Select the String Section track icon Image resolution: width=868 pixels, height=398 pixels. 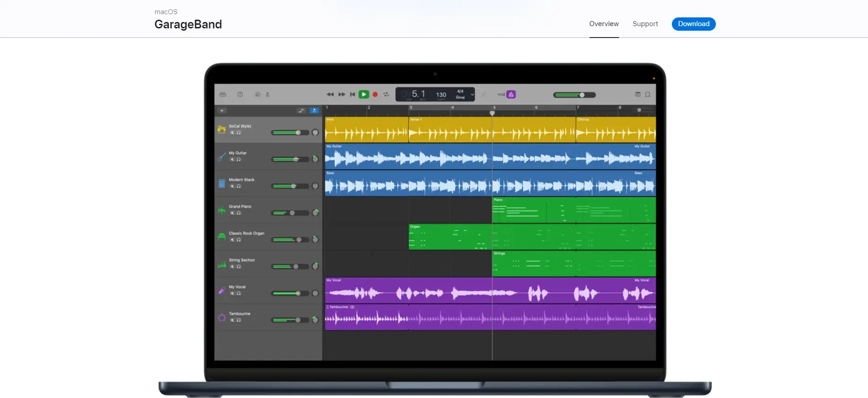(x=222, y=264)
